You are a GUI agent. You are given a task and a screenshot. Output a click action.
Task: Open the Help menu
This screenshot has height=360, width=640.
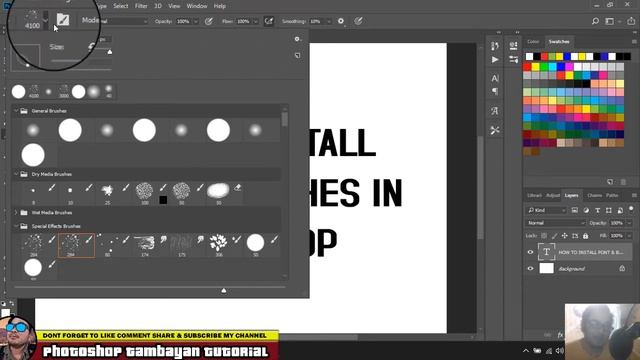point(220,6)
